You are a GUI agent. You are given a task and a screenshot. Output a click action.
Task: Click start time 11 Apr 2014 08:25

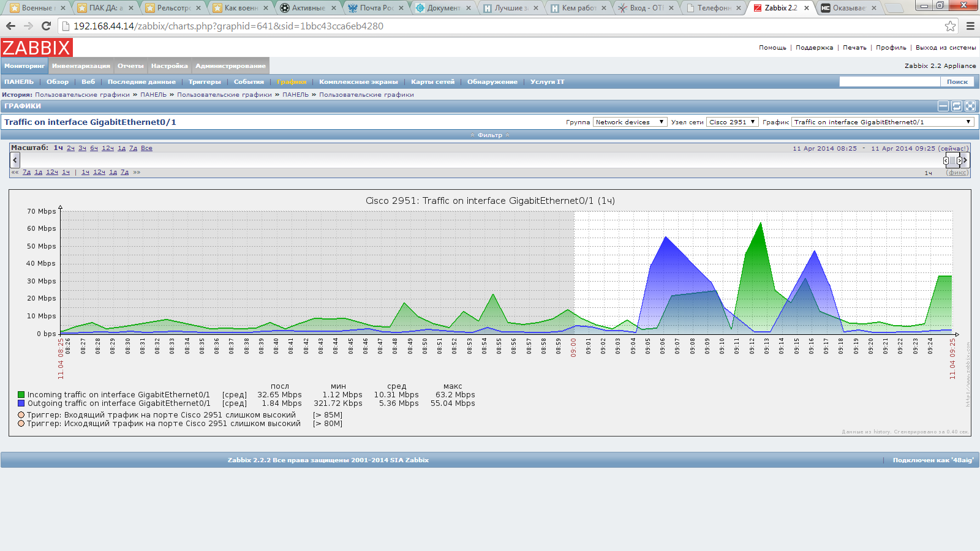[824, 148]
